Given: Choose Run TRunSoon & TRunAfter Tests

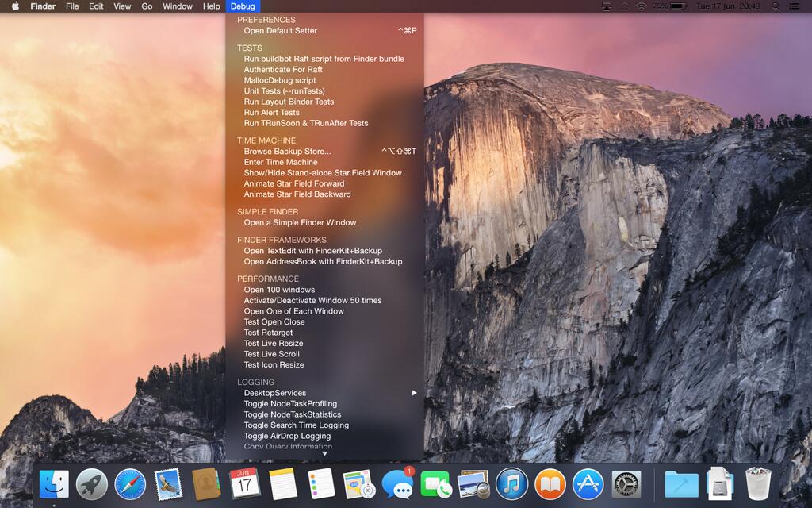Looking at the screenshot, I should click(x=324, y=123).
